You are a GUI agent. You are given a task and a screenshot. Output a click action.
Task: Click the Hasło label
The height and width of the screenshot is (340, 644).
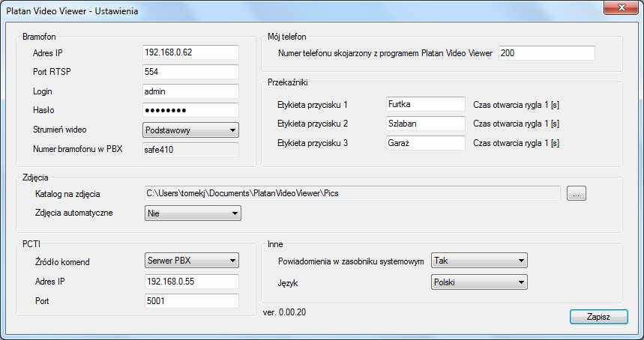(43, 110)
